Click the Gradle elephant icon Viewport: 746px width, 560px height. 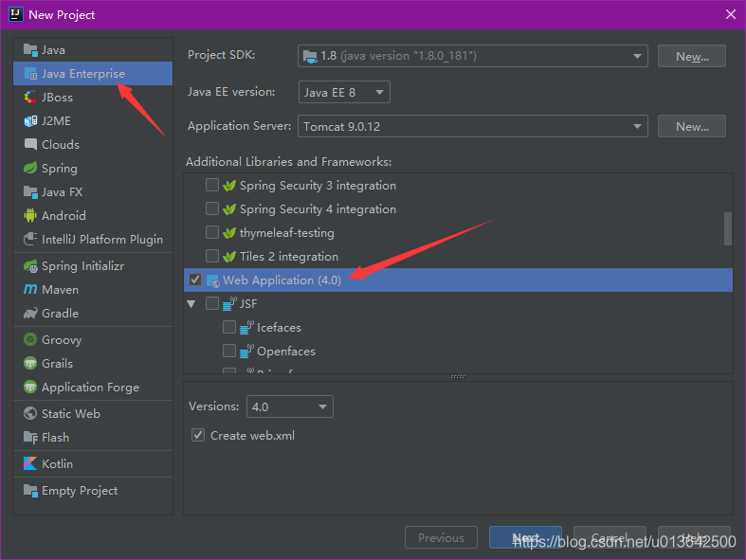[x=30, y=313]
